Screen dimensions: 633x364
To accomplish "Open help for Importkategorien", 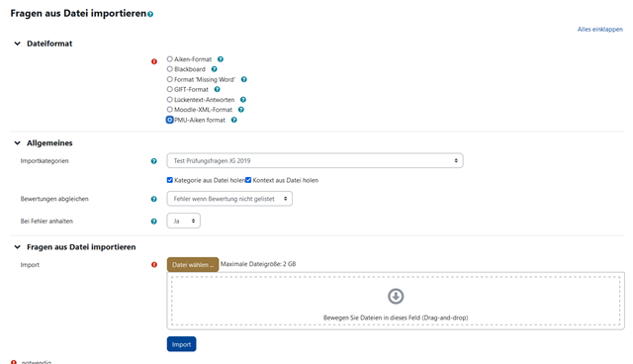I will [154, 161].
